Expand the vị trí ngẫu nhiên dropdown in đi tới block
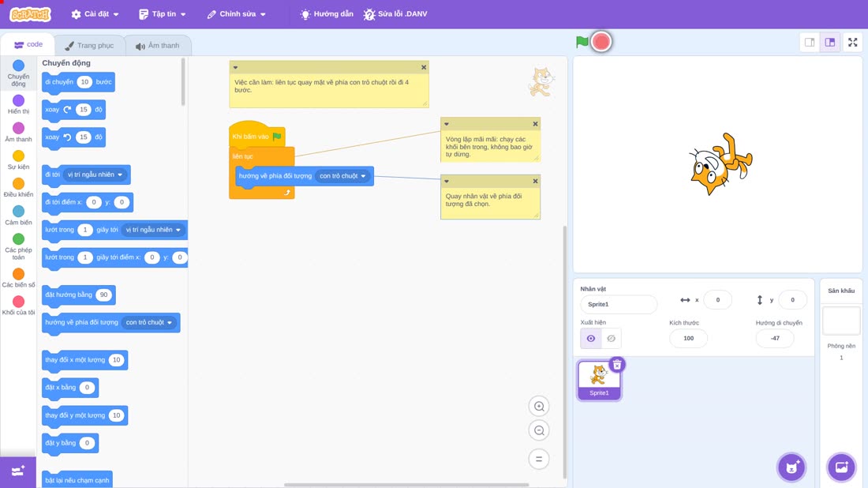 (95, 175)
